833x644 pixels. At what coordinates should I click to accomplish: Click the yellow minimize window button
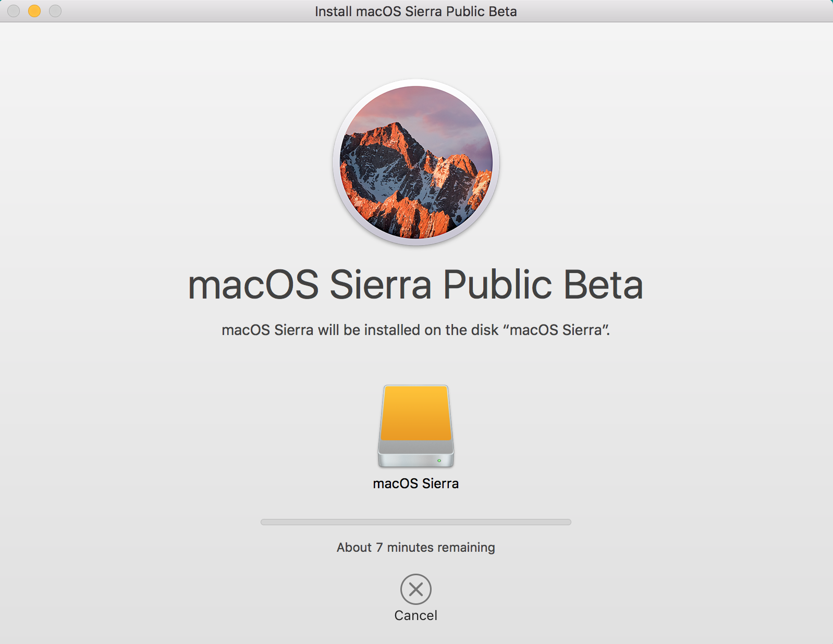34,11
